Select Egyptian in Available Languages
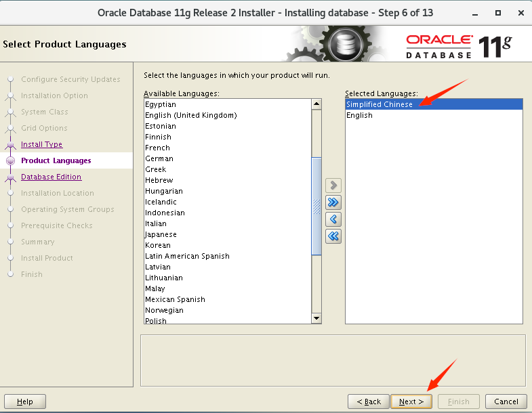This screenshot has width=532, height=413. (228, 104)
